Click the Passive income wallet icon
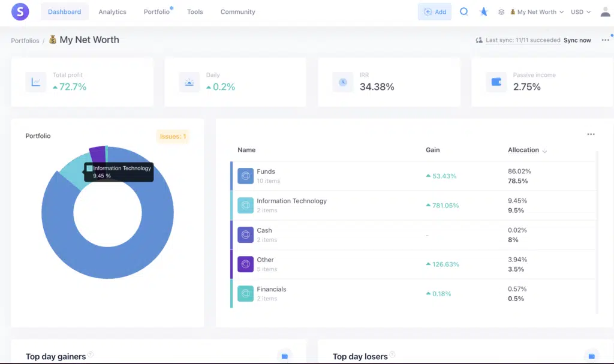Viewport: 614px width, 364px height. point(496,80)
